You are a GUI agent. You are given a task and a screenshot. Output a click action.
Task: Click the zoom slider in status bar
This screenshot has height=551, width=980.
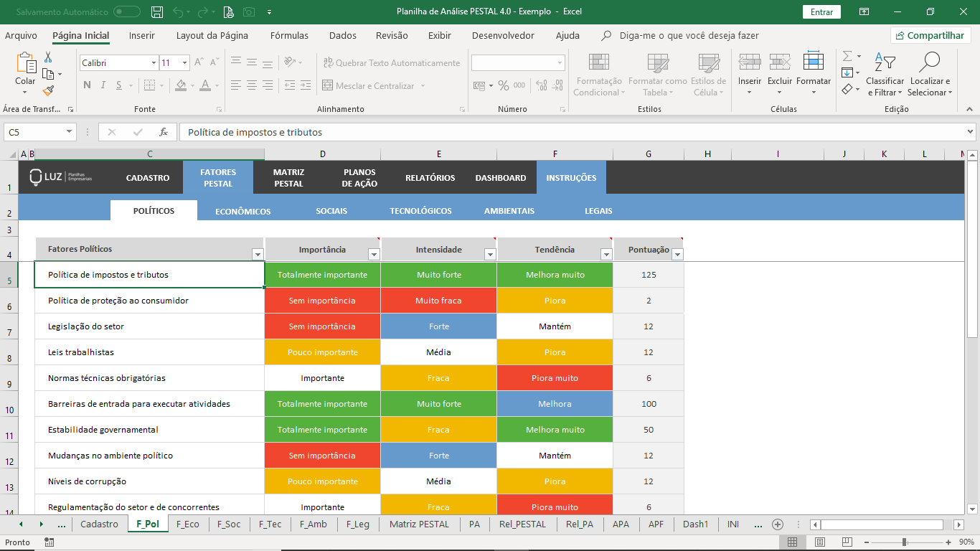point(904,542)
